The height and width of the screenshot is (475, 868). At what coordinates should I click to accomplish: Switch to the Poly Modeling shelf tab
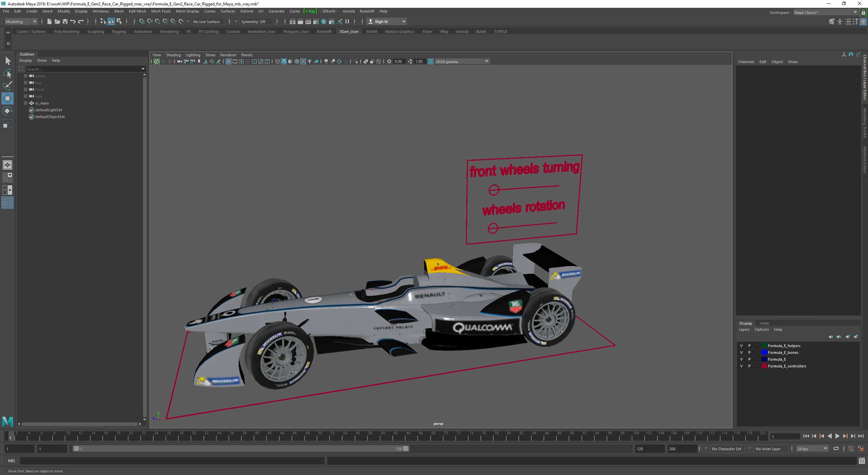[x=66, y=32]
